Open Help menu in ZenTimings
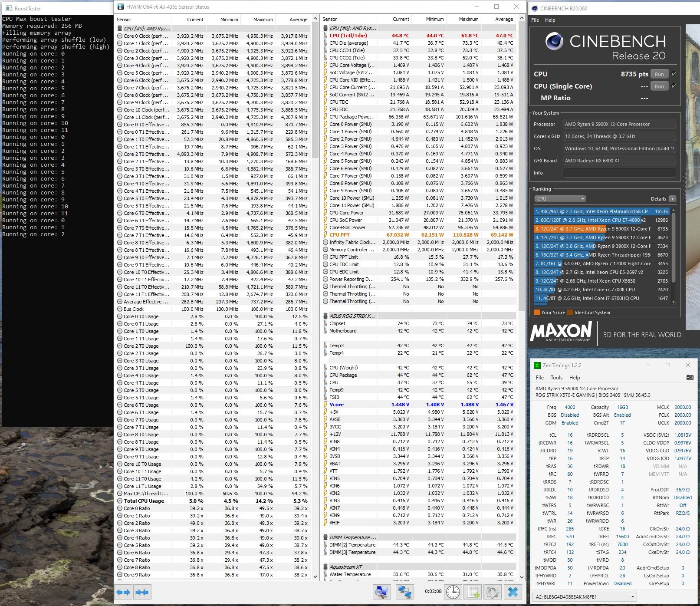The image size is (700, 606). [x=575, y=378]
